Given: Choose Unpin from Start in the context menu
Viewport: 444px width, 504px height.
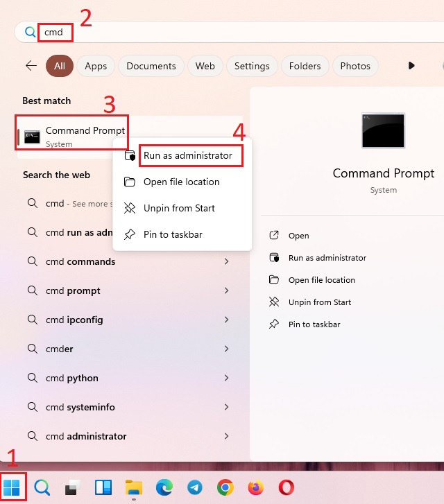Looking at the screenshot, I should (x=182, y=208).
